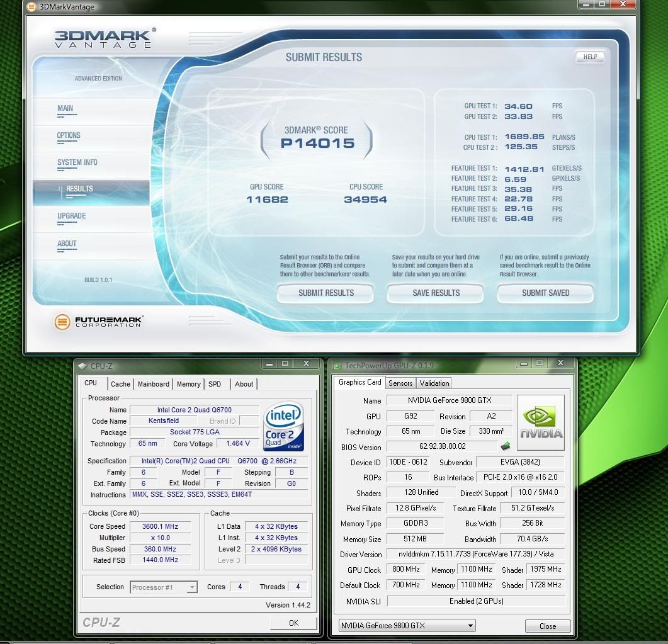Switch to the Cache tab in CPU-Z

[120, 384]
